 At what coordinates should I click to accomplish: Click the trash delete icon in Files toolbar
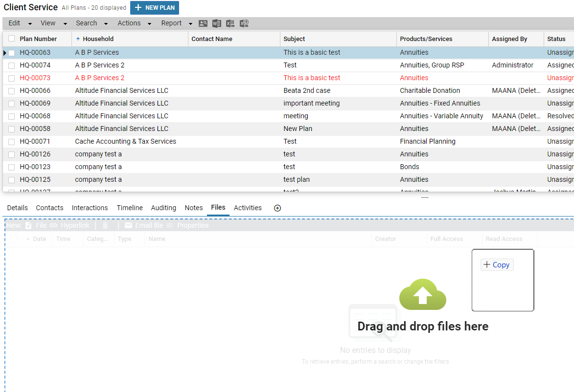[105, 225]
